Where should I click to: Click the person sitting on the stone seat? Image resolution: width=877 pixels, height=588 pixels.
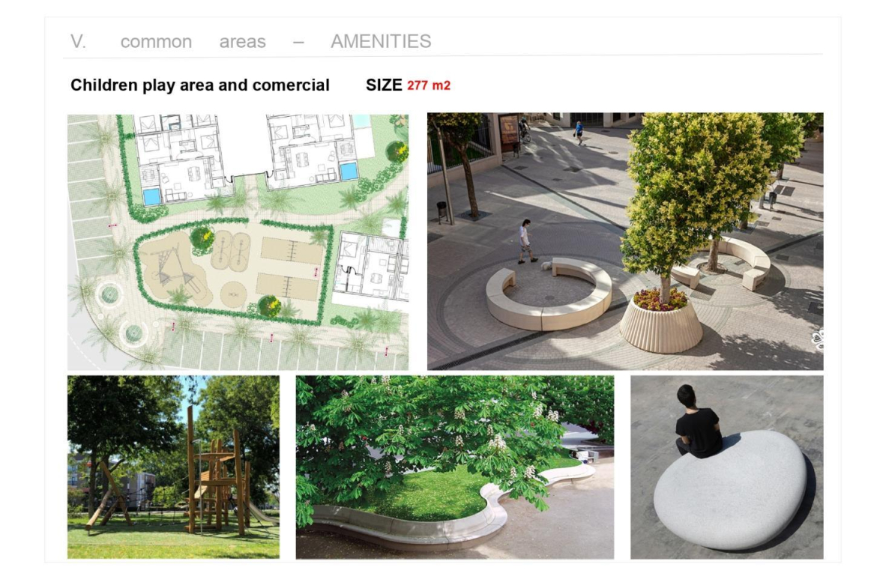click(697, 422)
